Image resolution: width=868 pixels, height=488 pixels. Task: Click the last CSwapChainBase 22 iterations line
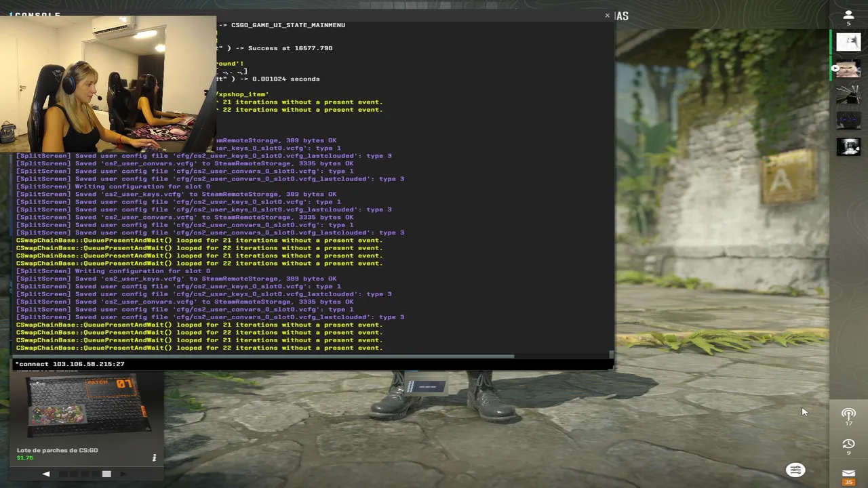(199, 348)
